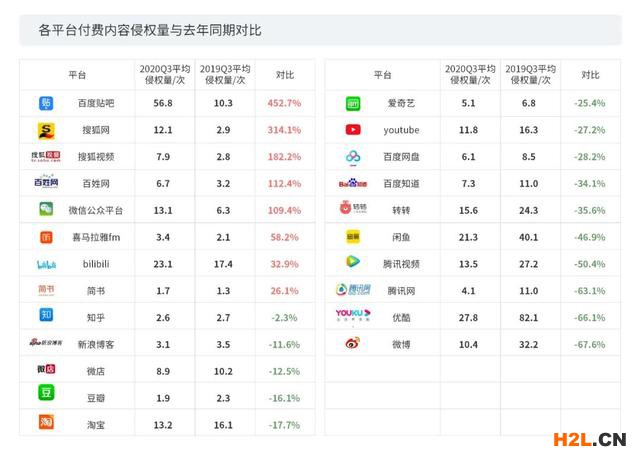Click the 百度网盘 cloud logo

[353, 158]
